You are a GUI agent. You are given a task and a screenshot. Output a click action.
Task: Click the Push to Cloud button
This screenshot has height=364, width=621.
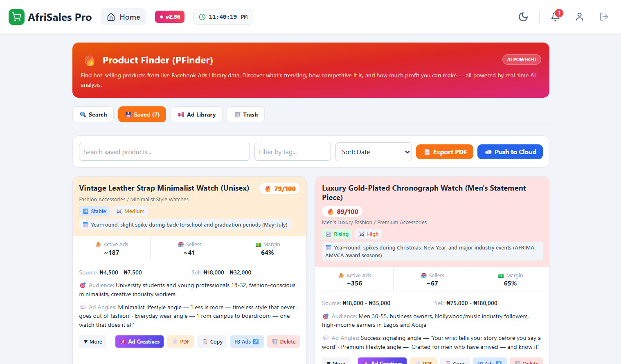[510, 152]
